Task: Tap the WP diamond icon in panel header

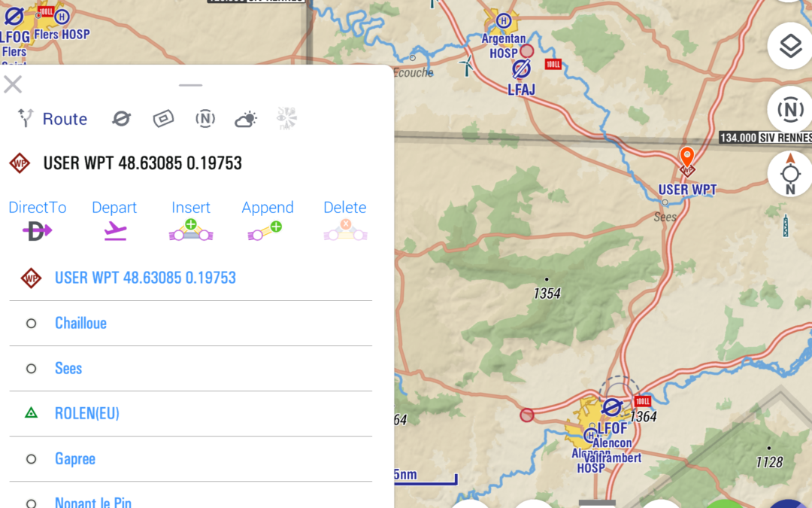Action: [20, 163]
